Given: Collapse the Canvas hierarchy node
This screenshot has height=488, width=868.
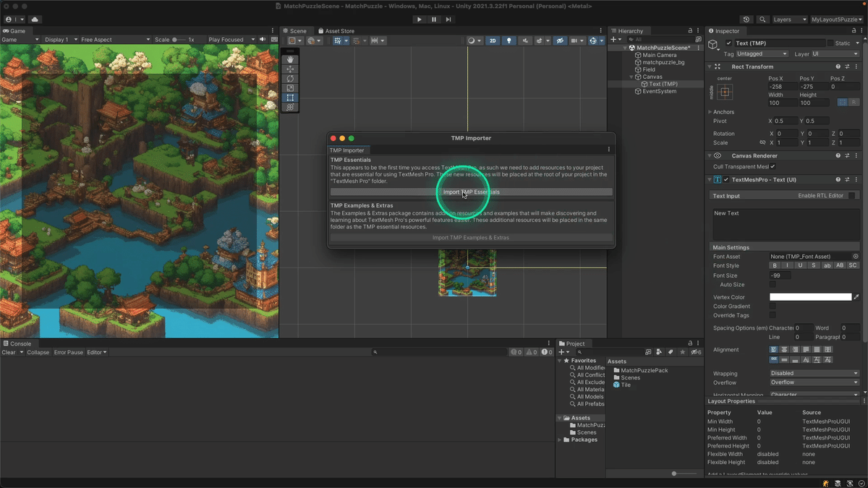Looking at the screenshot, I should tap(631, 77).
